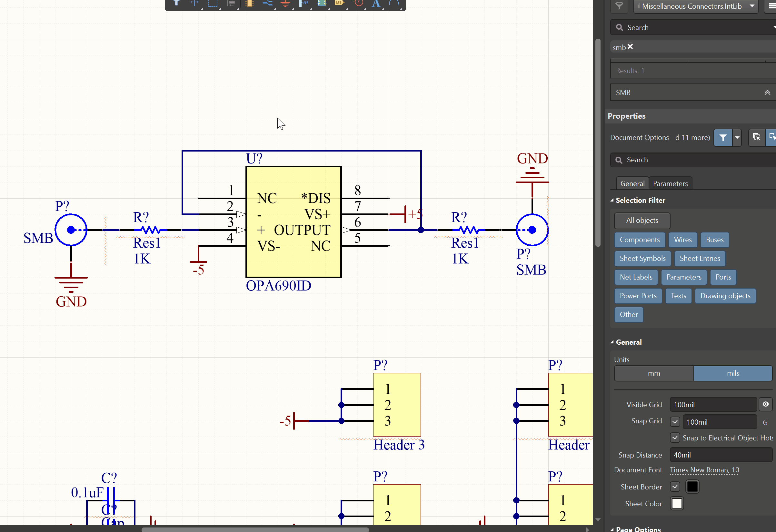
Task: Click the All objects filter button
Action: 642,220
